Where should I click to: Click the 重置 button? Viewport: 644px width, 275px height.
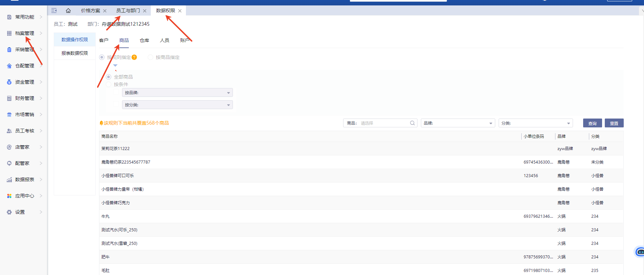614,123
